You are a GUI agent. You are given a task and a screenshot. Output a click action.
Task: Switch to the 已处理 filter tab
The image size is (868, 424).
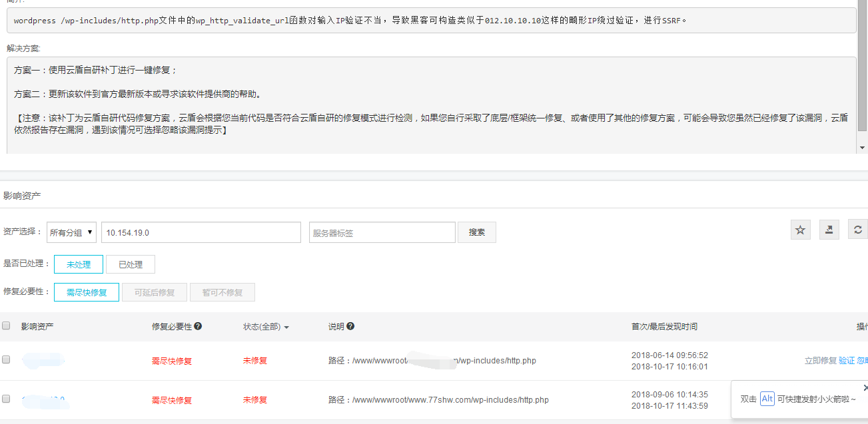tap(131, 264)
